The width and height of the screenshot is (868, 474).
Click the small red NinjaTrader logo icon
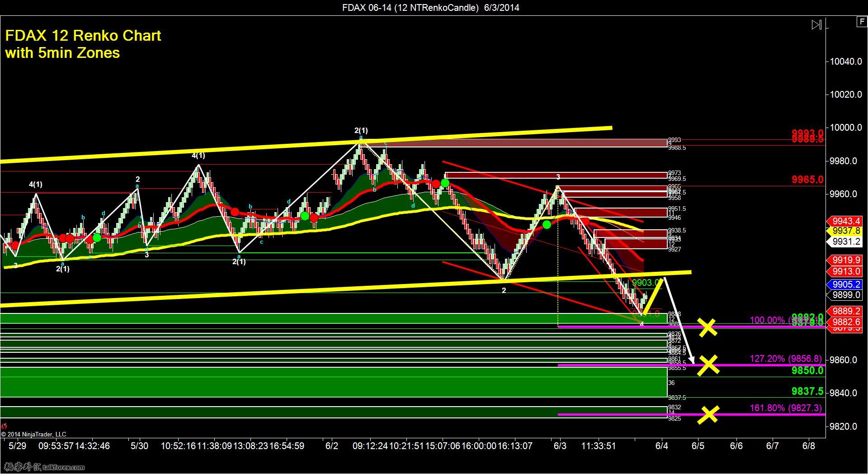(5, 426)
